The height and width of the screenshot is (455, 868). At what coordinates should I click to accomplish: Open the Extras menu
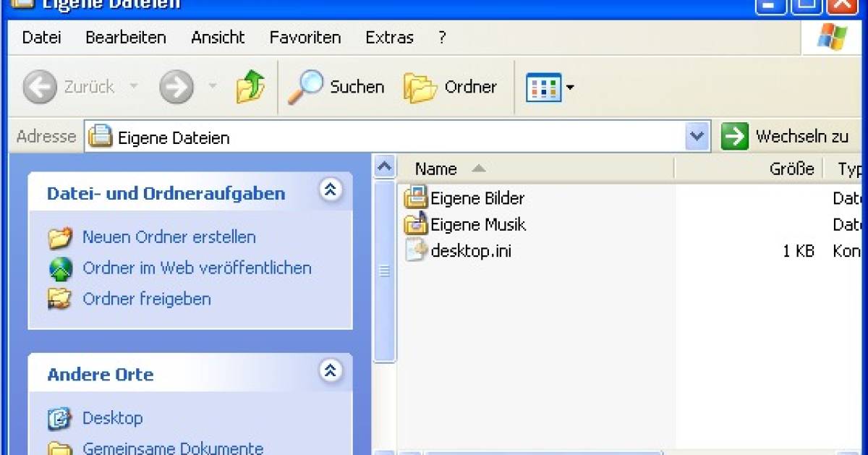point(389,37)
